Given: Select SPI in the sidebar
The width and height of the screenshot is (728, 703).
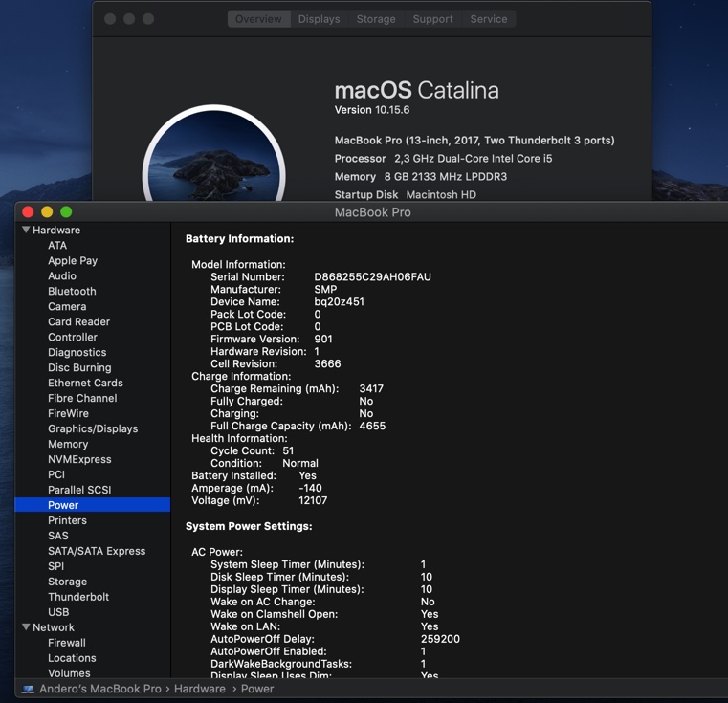Looking at the screenshot, I should [55, 566].
